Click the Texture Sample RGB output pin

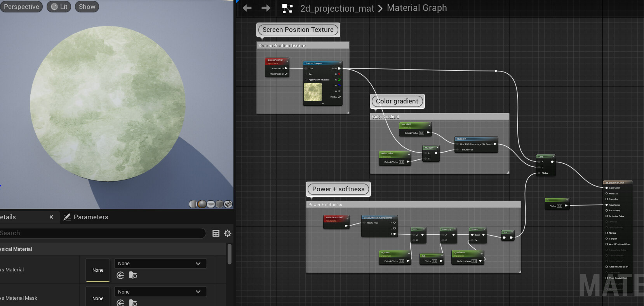(339, 68)
